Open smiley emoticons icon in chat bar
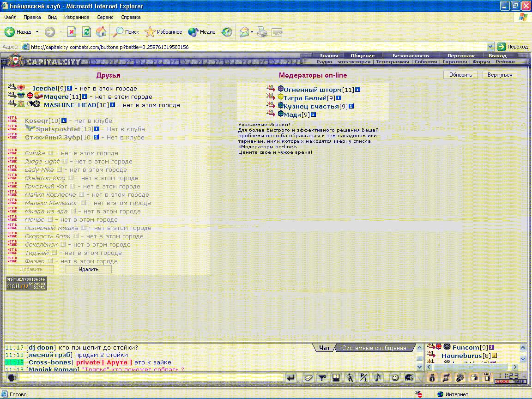The height and width of the screenshot is (399, 532). click(395, 378)
